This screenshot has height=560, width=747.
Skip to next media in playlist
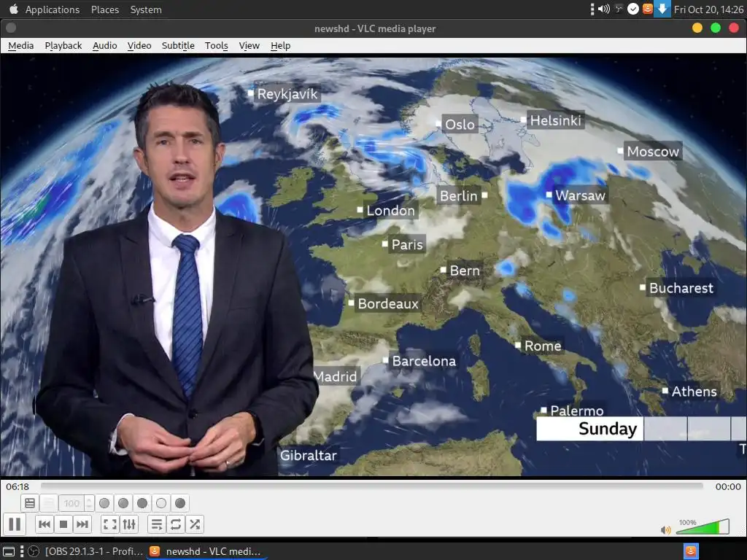82,524
